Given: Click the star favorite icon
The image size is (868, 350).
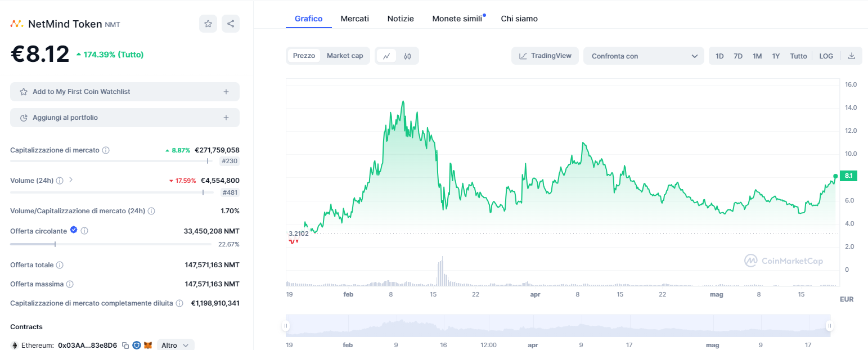Looking at the screenshot, I should (x=208, y=24).
